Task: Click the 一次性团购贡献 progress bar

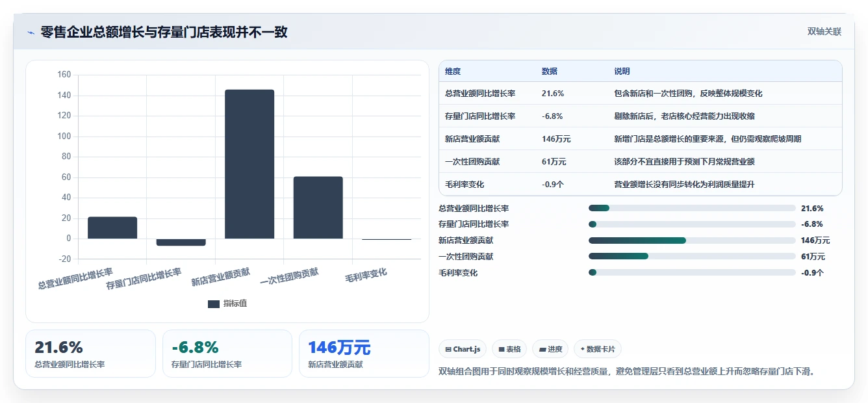Action: [x=692, y=256]
